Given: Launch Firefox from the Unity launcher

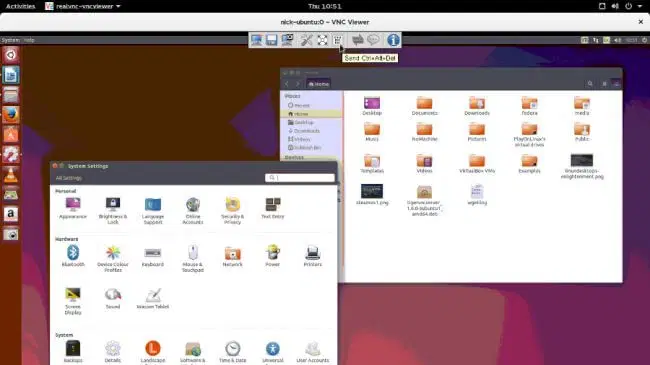Looking at the screenshot, I should coord(11,114).
